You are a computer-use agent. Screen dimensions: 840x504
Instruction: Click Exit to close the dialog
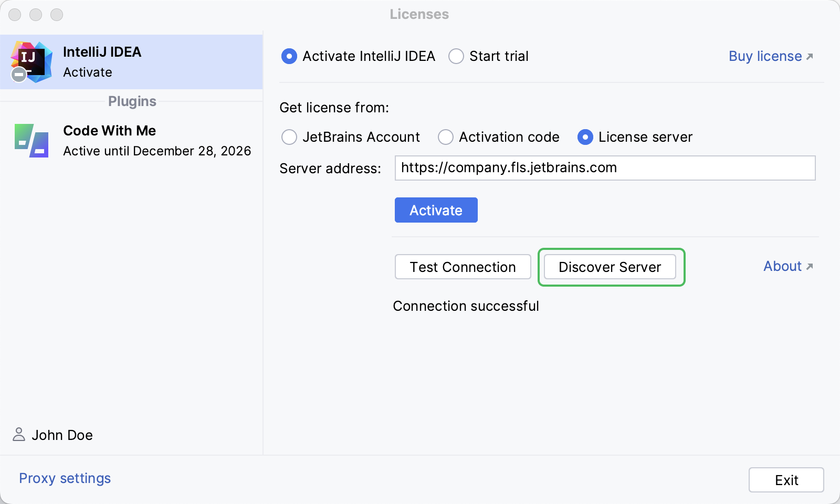(x=786, y=479)
